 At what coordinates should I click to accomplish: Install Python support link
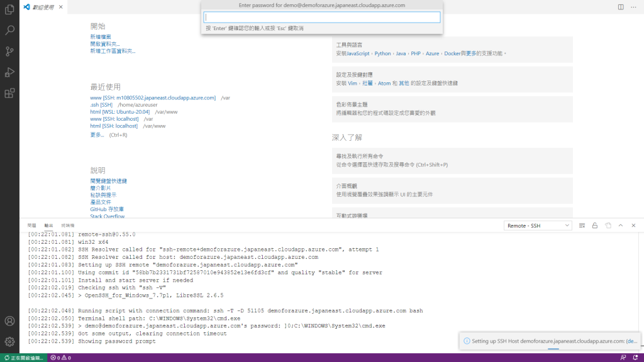click(382, 53)
